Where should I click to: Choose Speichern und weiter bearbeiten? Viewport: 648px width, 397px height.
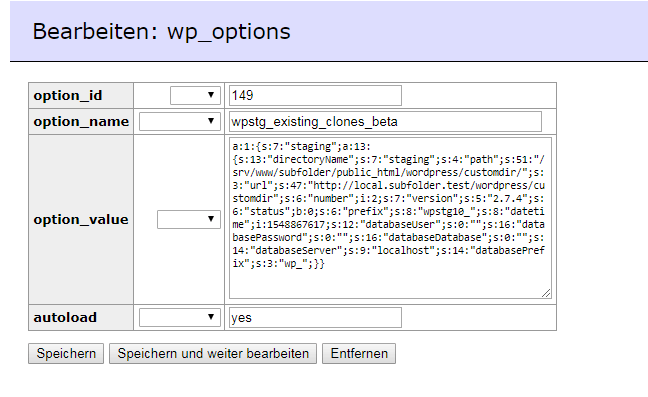tap(213, 354)
